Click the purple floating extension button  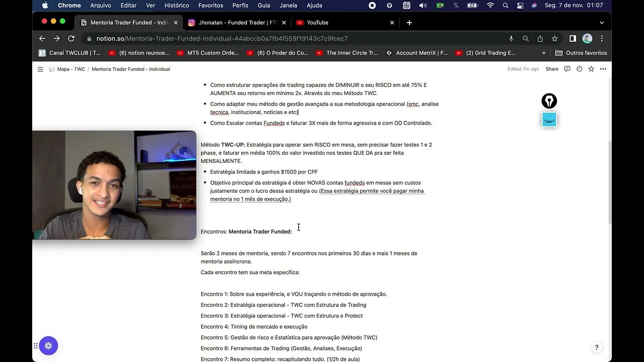[x=48, y=346]
